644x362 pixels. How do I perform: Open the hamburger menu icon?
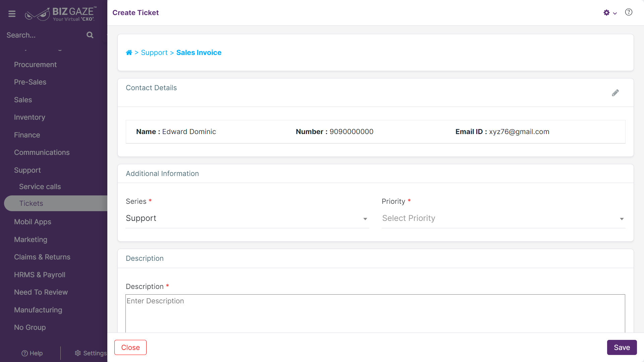coord(12,14)
